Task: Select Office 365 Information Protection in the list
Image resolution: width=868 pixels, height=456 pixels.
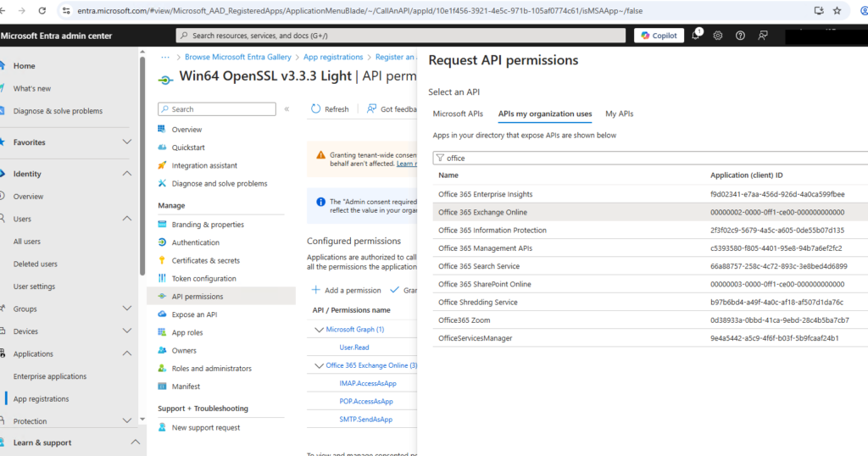Action: click(x=650, y=231)
